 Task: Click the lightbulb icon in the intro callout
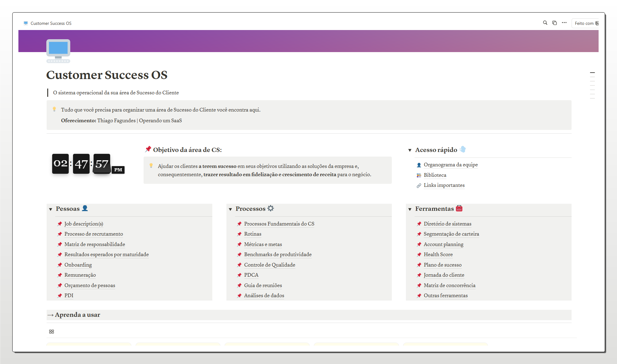coord(55,109)
